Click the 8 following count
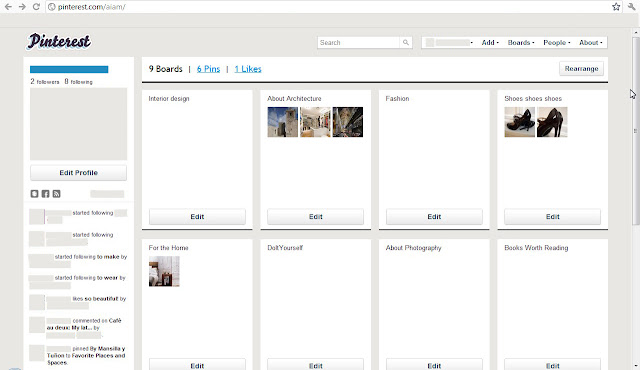 point(78,82)
